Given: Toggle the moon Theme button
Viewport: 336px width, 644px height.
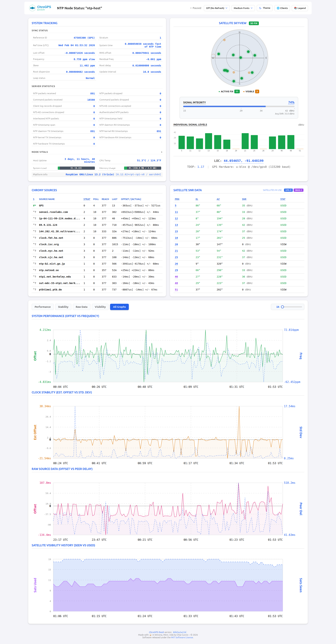Looking at the screenshot, I should (x=264, y=8).
